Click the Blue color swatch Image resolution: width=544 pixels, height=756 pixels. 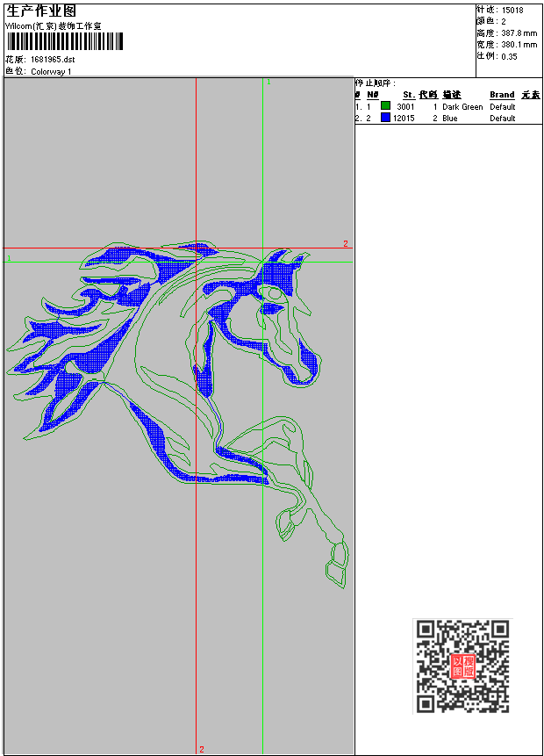(385, 117)
